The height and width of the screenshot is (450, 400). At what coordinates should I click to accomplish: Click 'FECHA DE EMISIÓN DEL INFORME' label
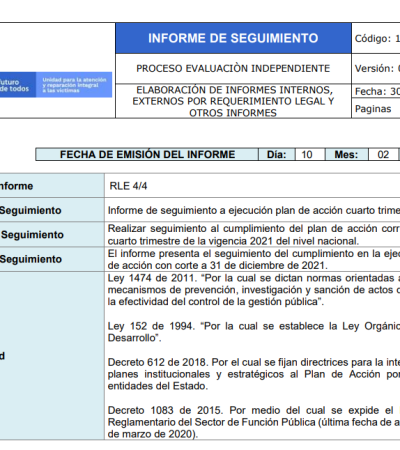147,155
